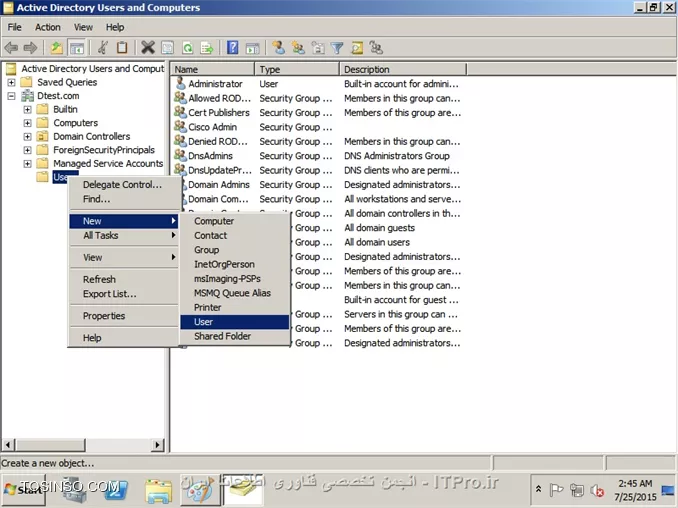Click tree pane scrollbar right arrow

pyautogui.click(x=157, y=444)
